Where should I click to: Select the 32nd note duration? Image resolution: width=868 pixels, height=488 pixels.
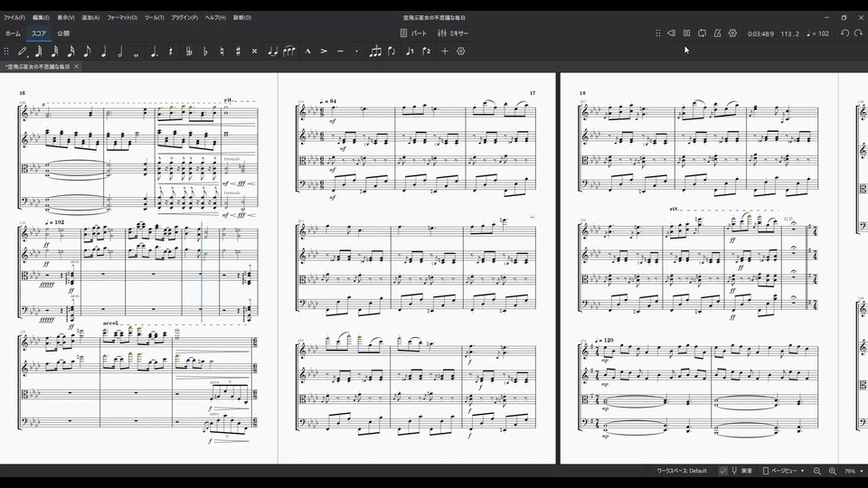(x=55, y=51)
